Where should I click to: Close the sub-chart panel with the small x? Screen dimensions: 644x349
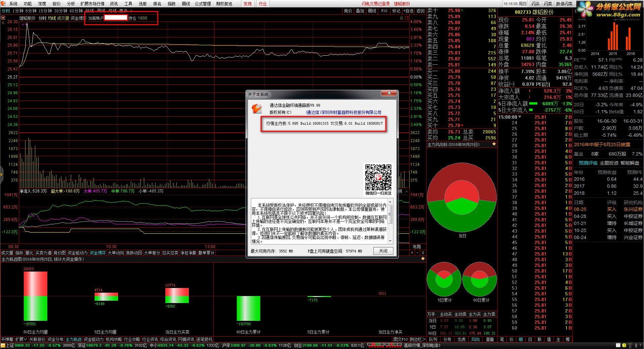pyautogui.click(x=407, y=191)
